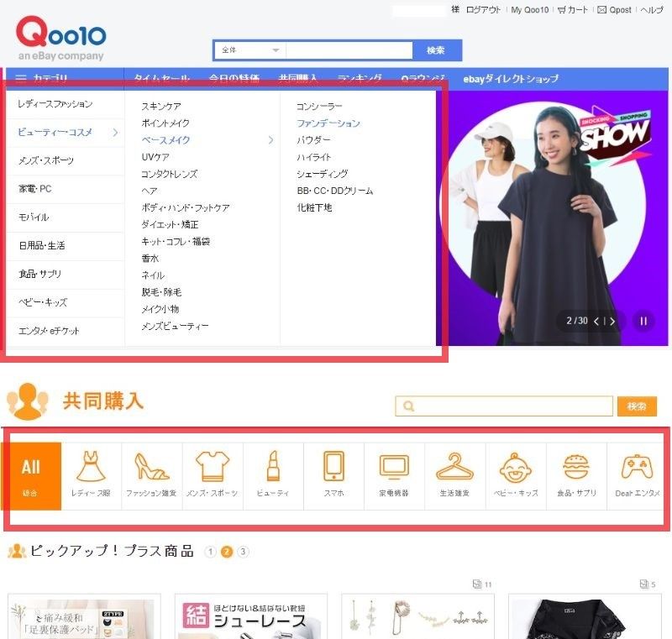Open review count icon showing 11

476,584
